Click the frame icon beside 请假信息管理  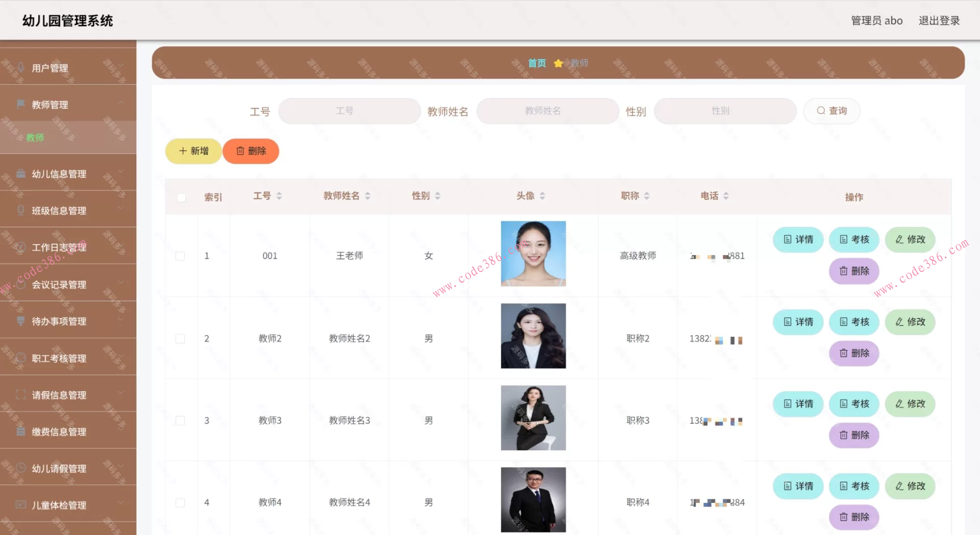pyautogui.click(x=21, y=395)
